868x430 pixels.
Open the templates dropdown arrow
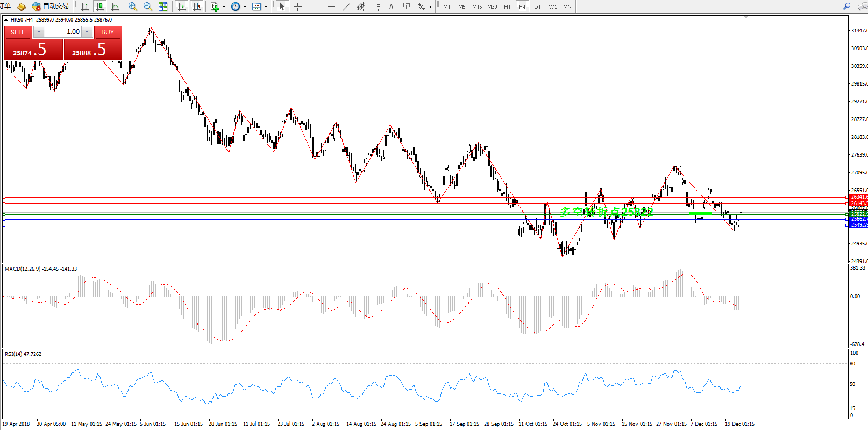click(x=266, y=7)
